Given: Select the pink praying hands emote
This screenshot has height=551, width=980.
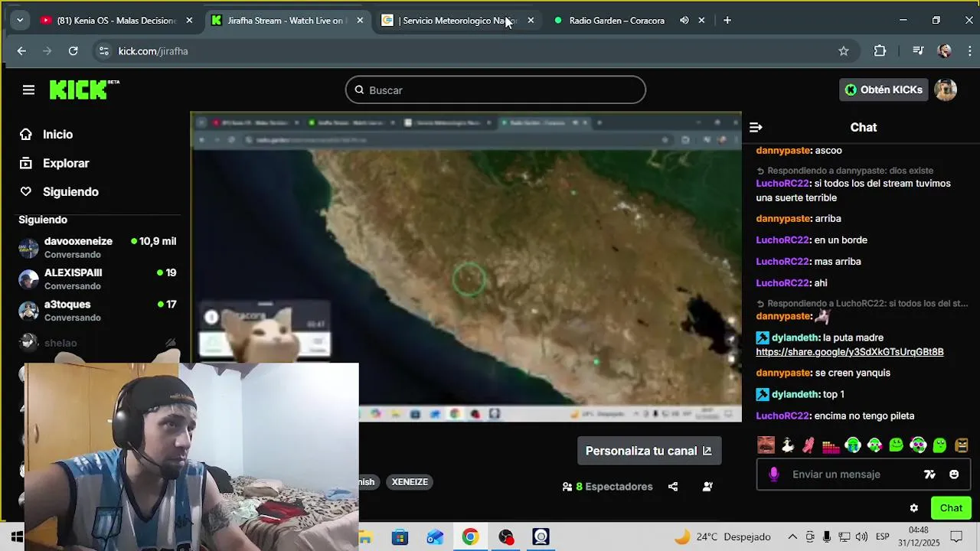Looking at the screenshot, I should click(808, 445).
